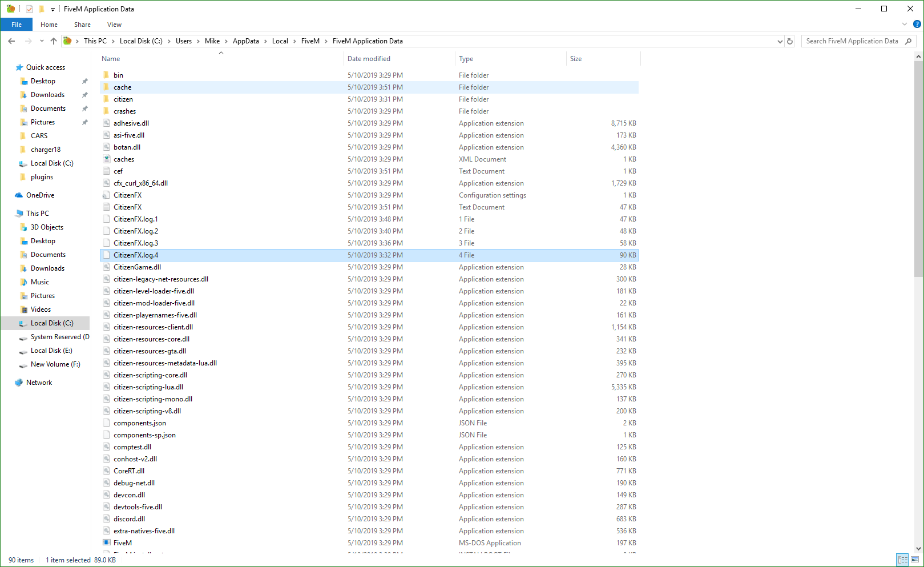Open the File menu
Viewport: 924px width, 567px height.
click(17, 24)
